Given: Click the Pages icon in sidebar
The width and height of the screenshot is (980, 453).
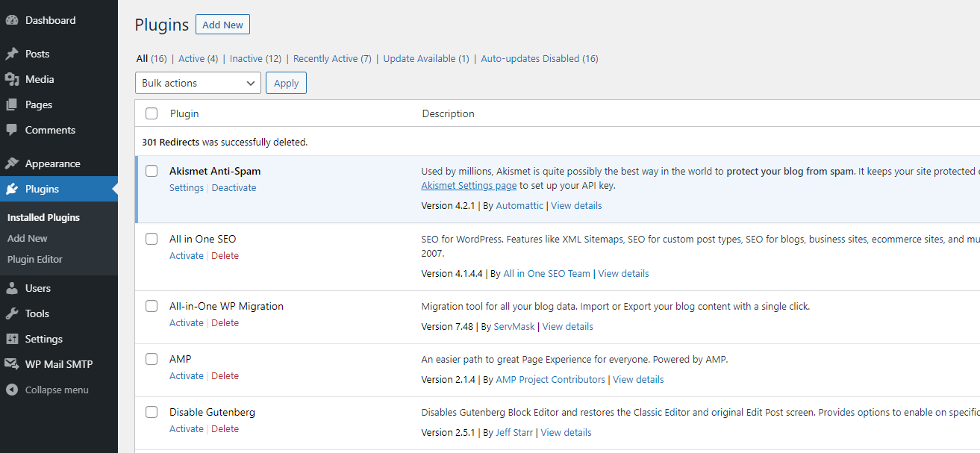Looking at the screenshot, I should pyautogui.click(x=12, y=104).
